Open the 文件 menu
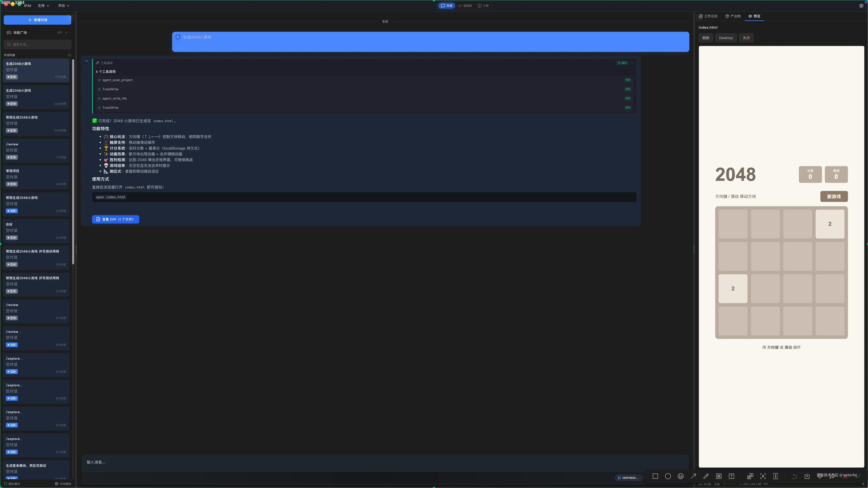 pos(43,6)
